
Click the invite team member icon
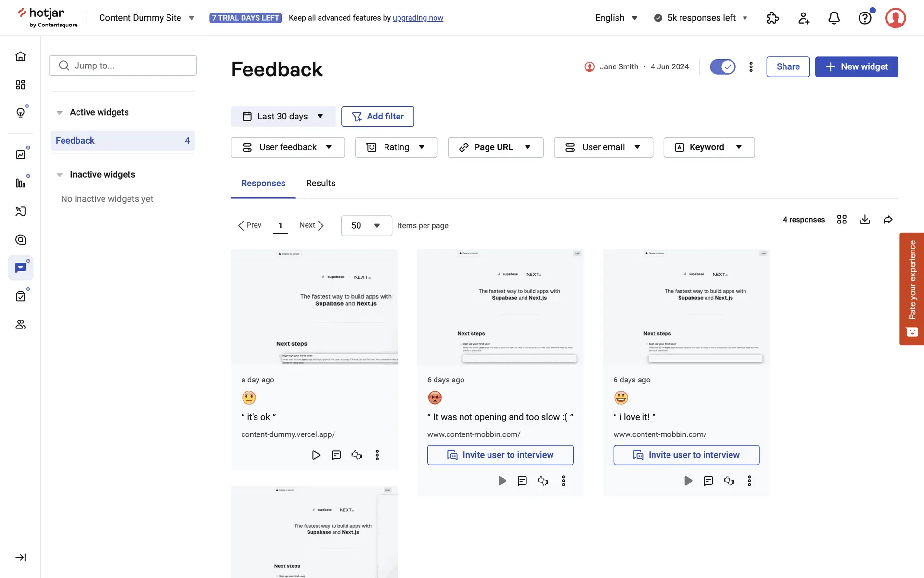tap(804, 18)
